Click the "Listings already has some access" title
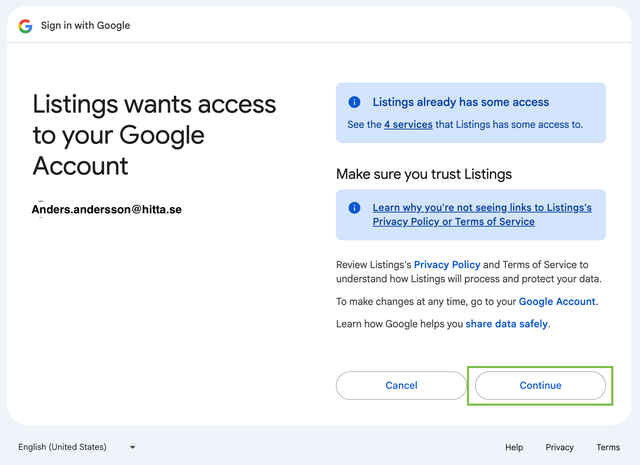Image resolution: width=640 pixels, height=465 pixels. (x=460, y=102)
